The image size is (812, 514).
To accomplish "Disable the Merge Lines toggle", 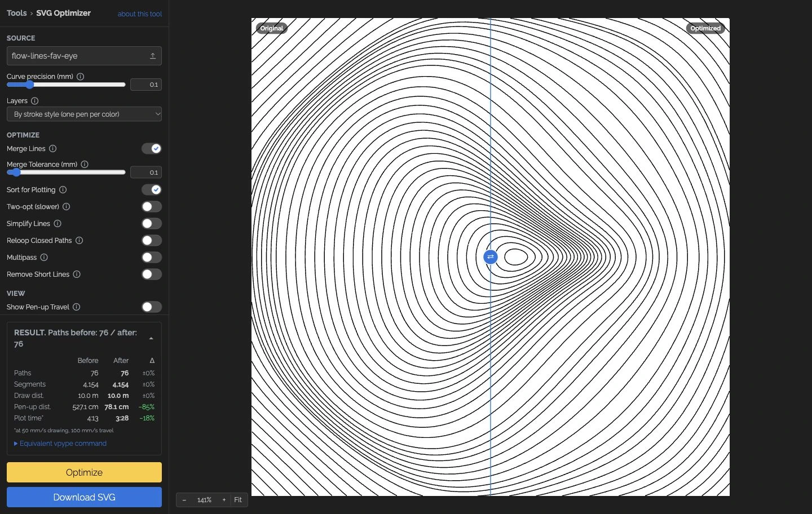I will coord(152,149).
